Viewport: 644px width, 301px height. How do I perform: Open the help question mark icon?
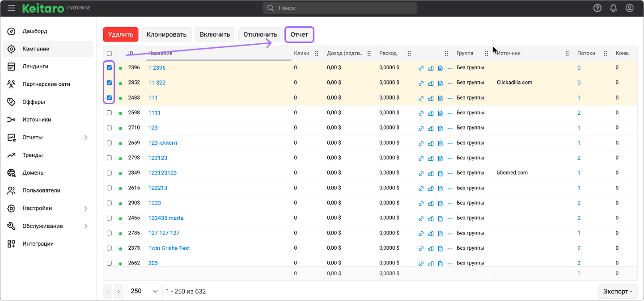click(x=597, y=8)
